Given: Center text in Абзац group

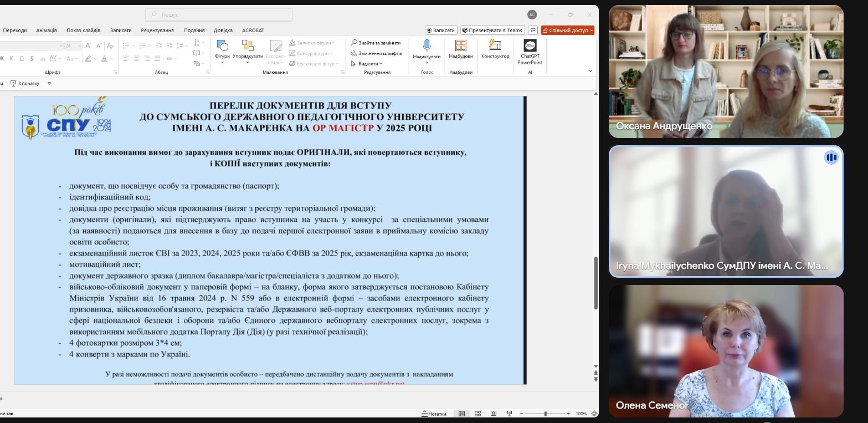Looking at the screenshot, I should click(x=137, y=58).
